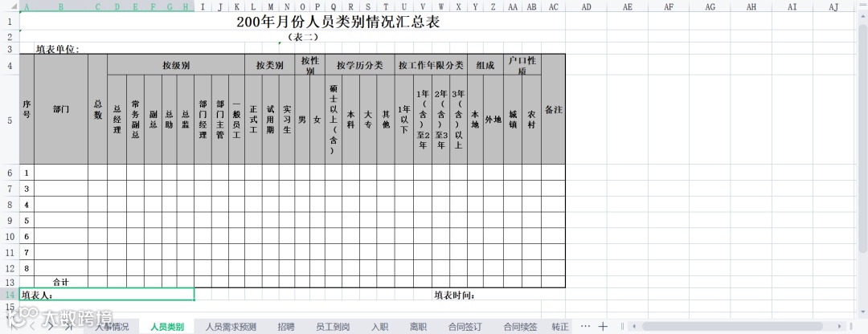Click the 按级别 header cell
The height and width of the screenshot is (334, 868).
(176, 65)
